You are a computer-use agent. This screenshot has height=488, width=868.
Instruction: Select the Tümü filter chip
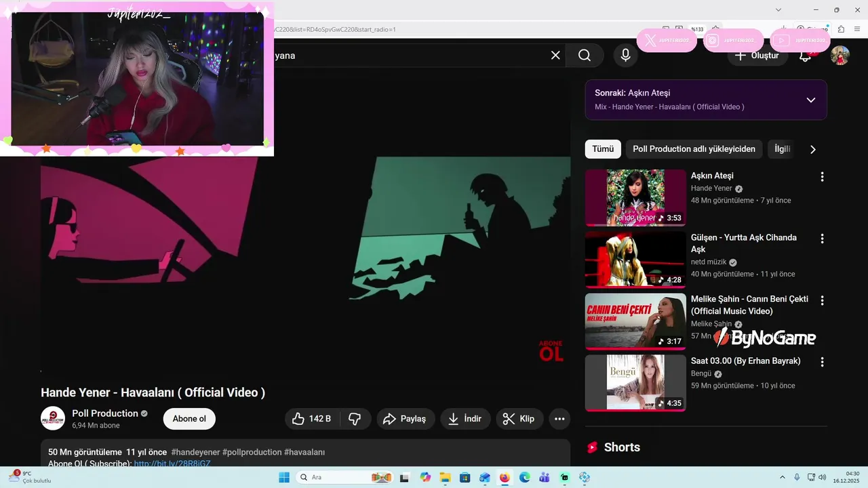click(x=603, y=149)
